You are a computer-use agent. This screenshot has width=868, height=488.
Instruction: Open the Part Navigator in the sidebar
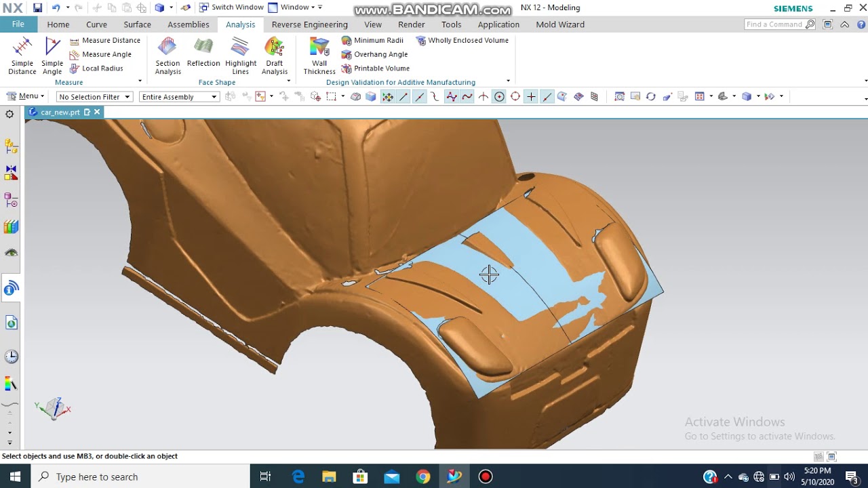11,200
